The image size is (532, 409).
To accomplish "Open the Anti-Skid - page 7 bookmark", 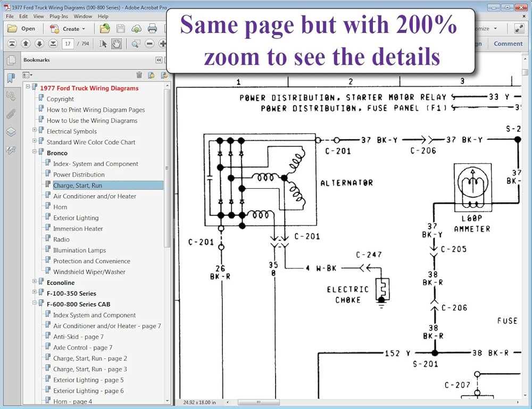I will (78, 337).
